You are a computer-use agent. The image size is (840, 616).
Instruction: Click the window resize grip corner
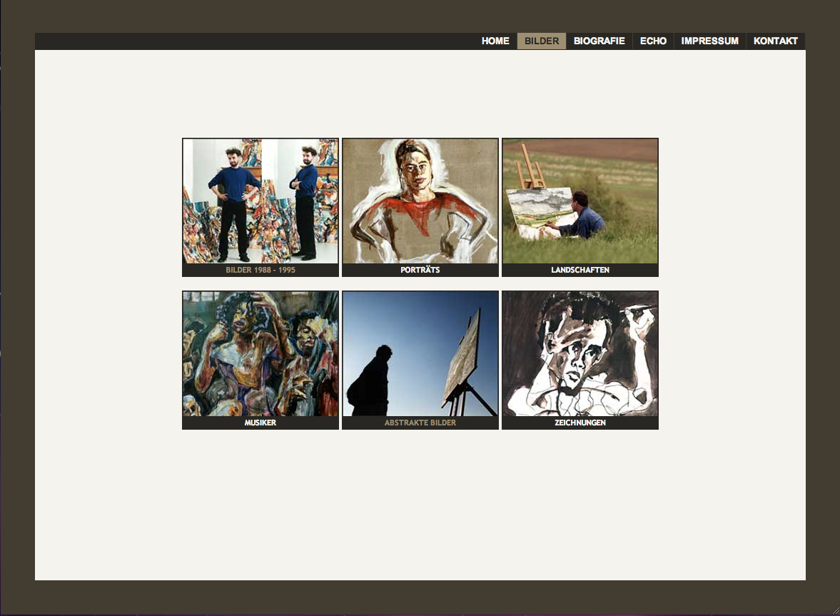click(836, 612)
